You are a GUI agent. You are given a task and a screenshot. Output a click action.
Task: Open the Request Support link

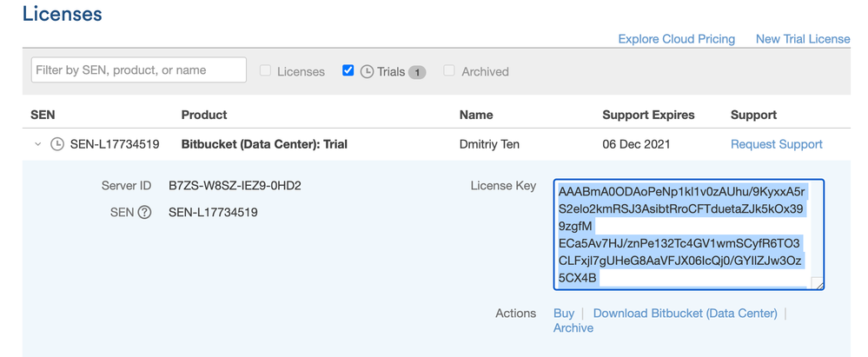[x=777, y=144]
